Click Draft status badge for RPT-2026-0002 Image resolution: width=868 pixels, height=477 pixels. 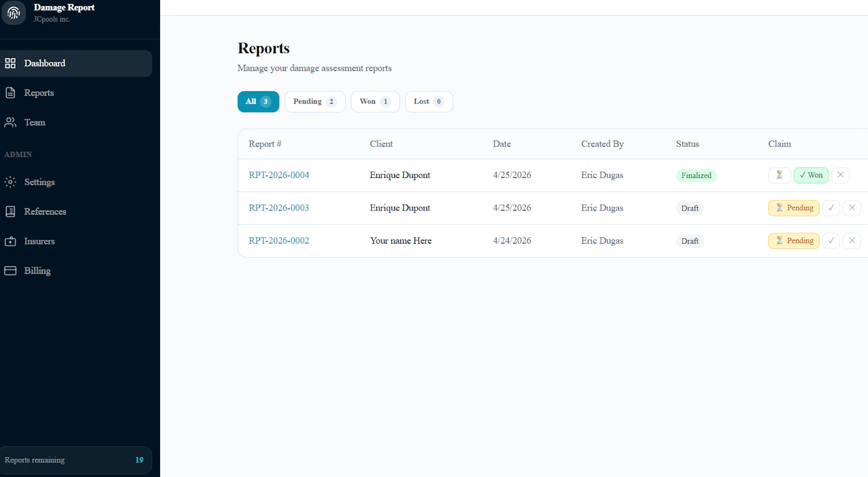click(x=690, y=241)
